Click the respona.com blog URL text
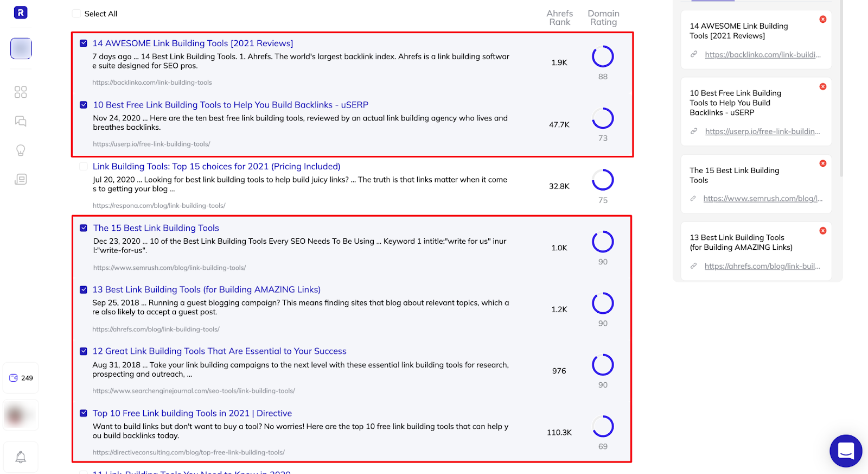The height and width of the screenshot is (474, 868). tap(159, 206)
